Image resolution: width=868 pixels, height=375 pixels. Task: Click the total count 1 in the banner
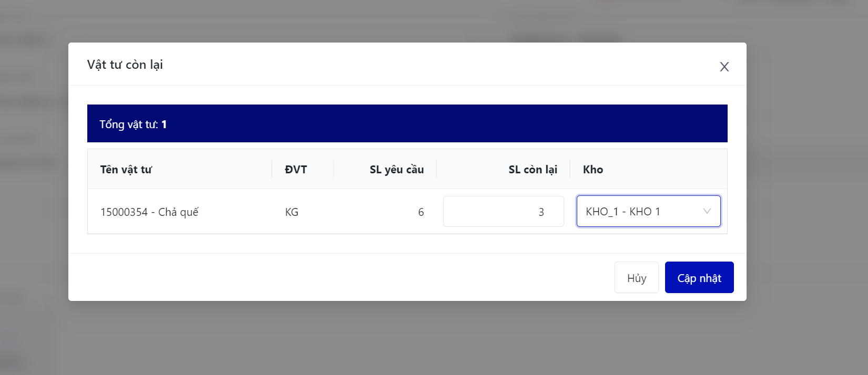(x=164, y=124)
